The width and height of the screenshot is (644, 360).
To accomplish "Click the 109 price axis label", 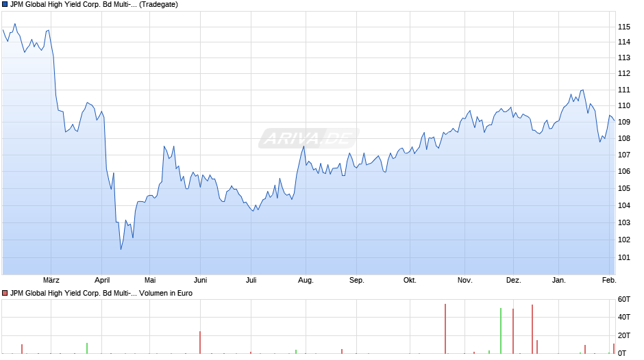I will (624, 123).
